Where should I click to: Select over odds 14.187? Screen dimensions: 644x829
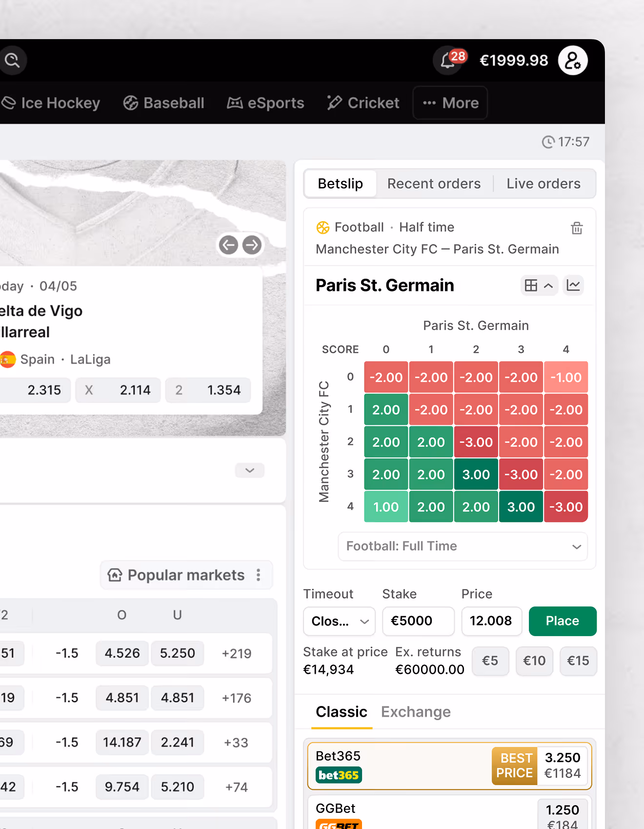pyautogui.click(x=122, y=743)
